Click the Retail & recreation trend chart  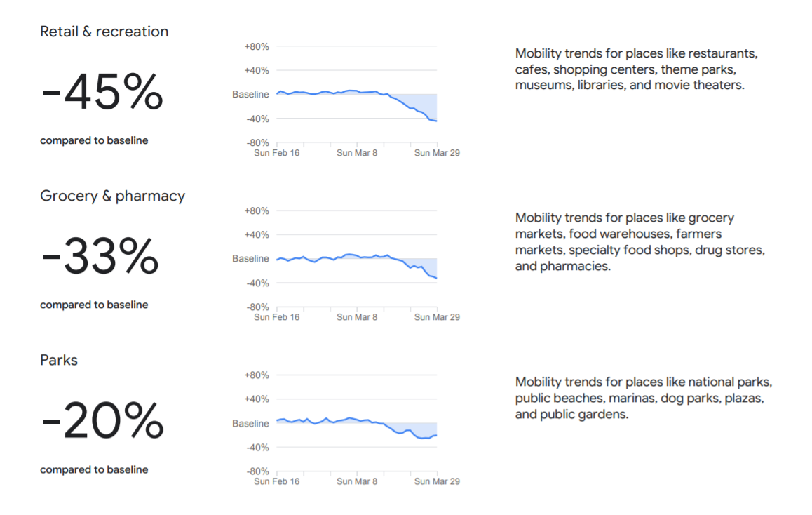click(357, 98)
